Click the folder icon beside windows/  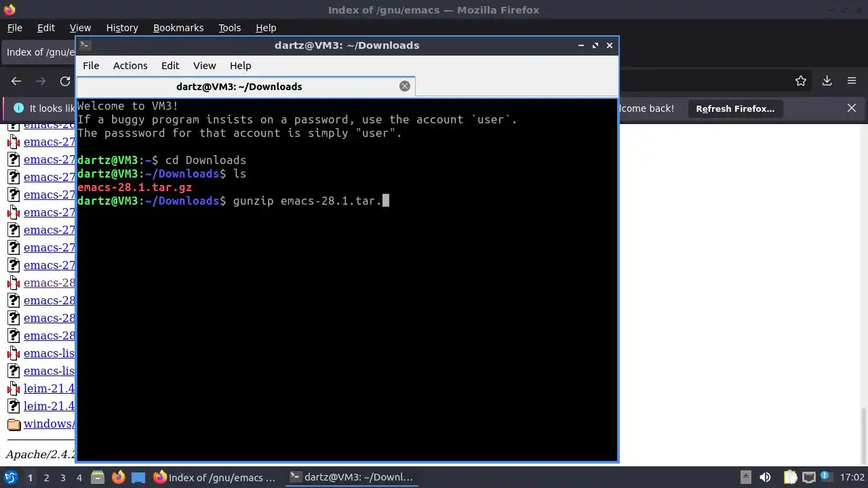[x=14, y=424]
